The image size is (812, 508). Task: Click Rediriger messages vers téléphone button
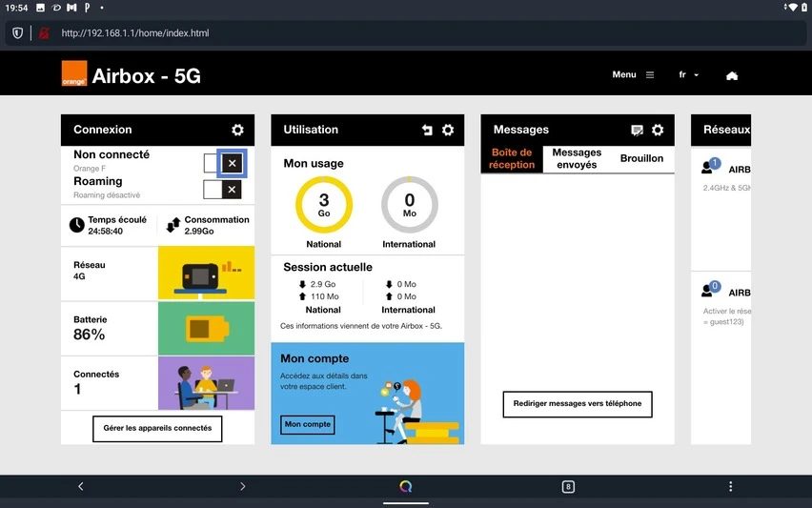pos(578,404)
